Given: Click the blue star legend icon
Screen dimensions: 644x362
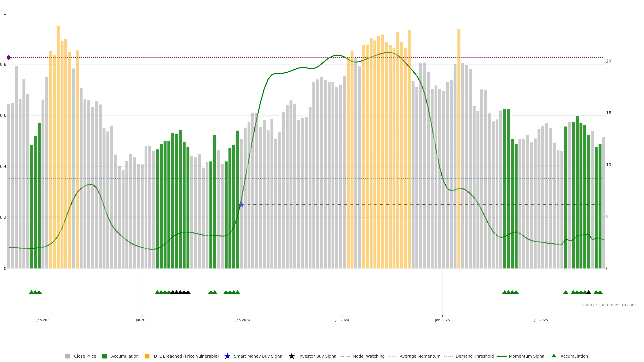Looking at the screenshot, I should click(227, 356).
